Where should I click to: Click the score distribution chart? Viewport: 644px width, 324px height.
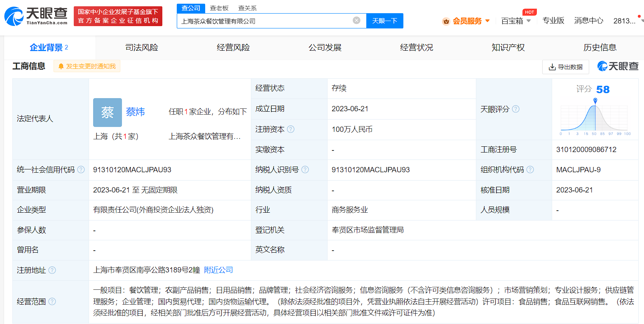[594, 117]
